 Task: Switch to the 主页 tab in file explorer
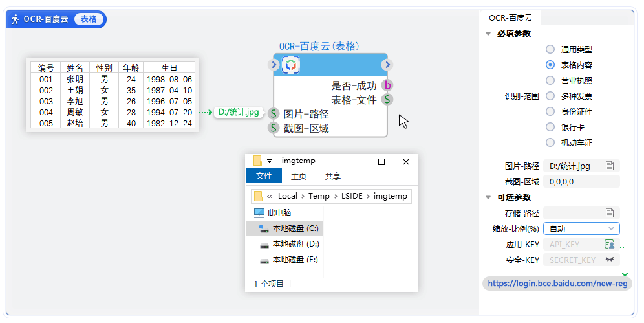(299, 176)
